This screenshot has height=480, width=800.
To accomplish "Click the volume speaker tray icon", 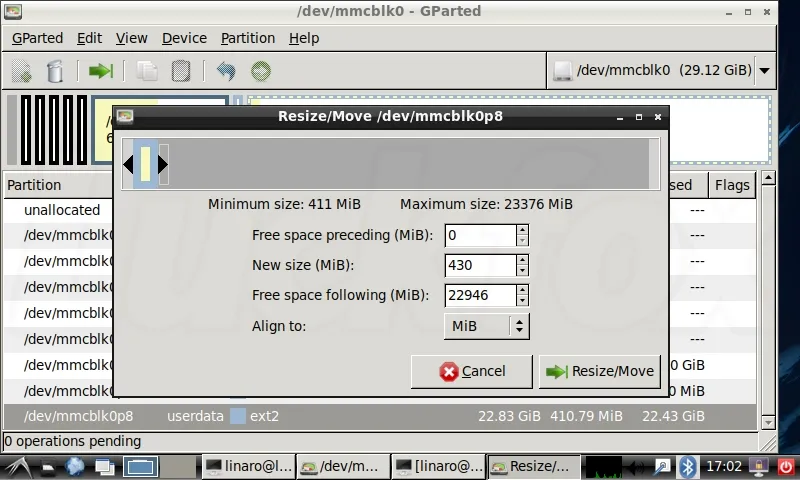I will pos(636,466).
